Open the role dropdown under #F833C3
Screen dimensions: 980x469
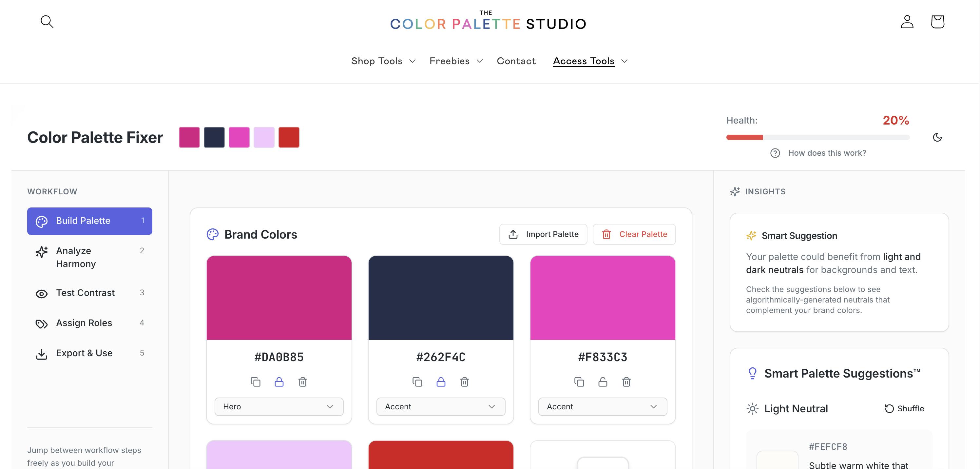(603, 407)
